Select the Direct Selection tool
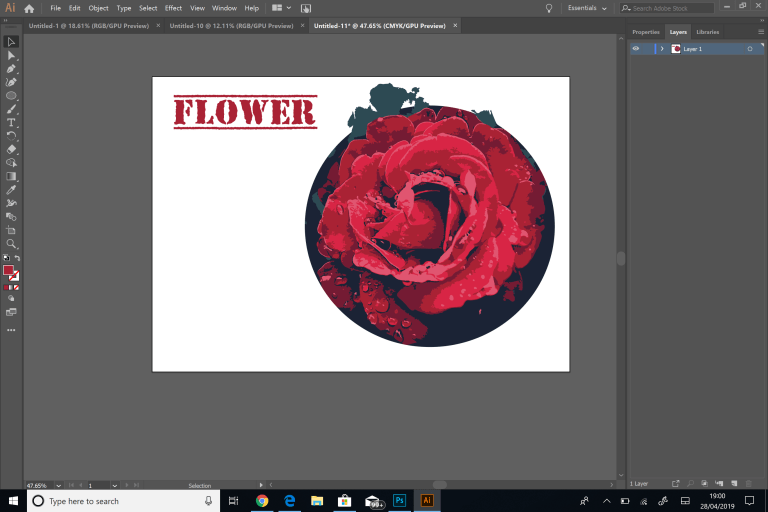 click(x=11, y=55)
